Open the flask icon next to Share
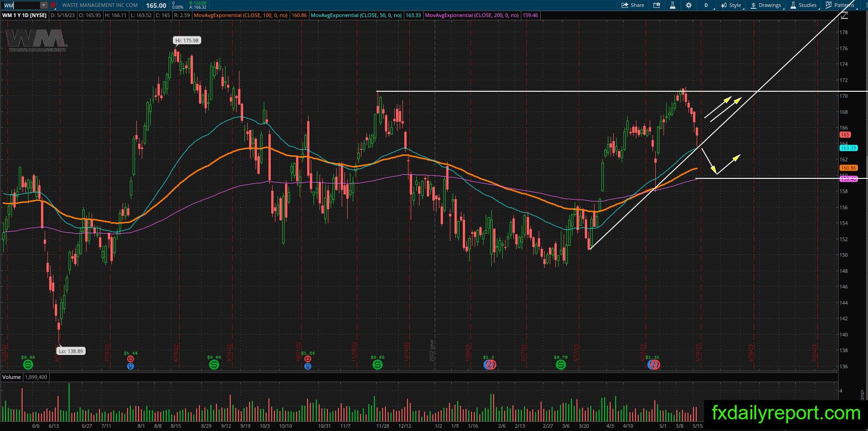868x431 pixels. click(672, 5)
